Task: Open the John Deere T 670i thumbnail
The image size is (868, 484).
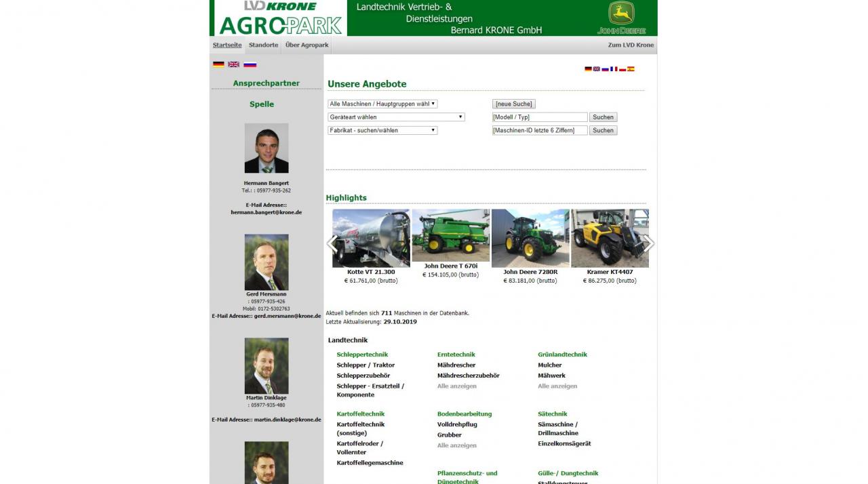Action: tap(450, 235)
